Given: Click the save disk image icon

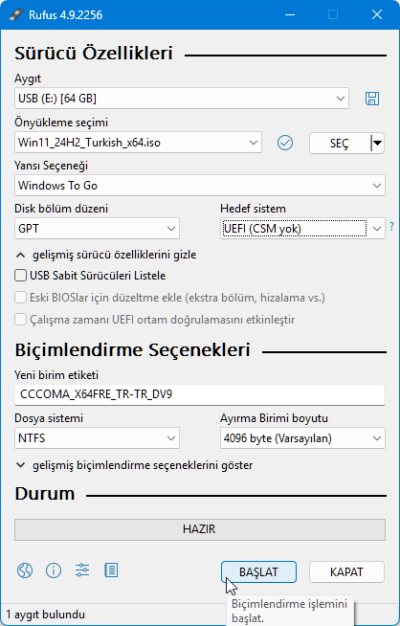Looking at the screenshot, I should [x=372, y=98].
